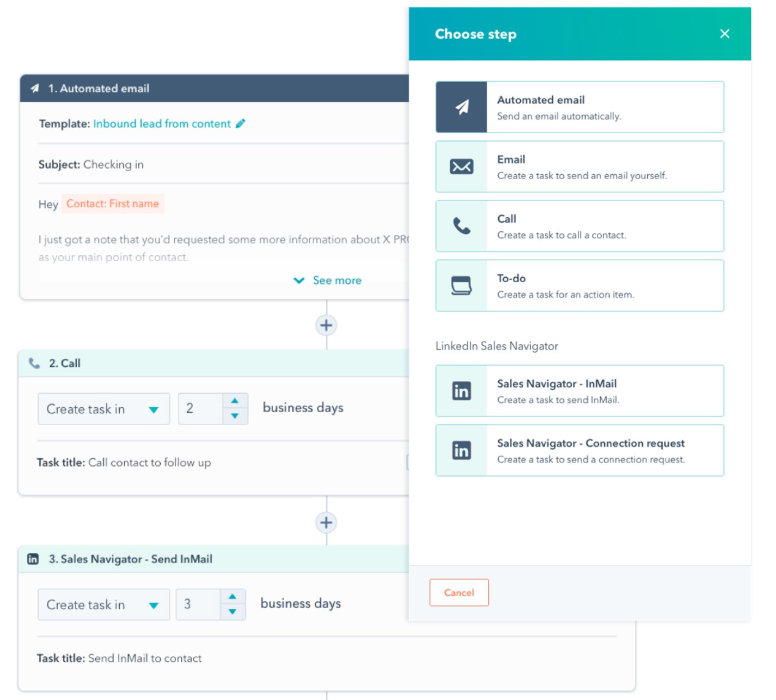Image resolution: width=776 pixels, height=700 pixels.
Task: Increase business days for InMail step
Action: coord(232,596)
